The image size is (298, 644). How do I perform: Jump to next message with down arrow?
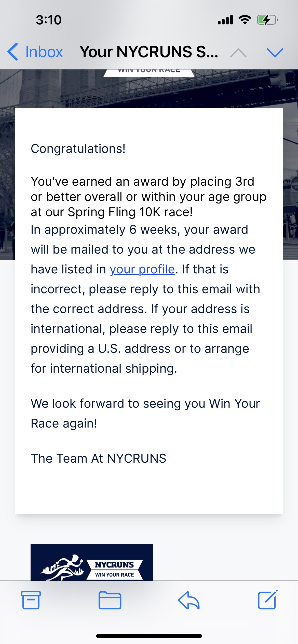[275, 53]
